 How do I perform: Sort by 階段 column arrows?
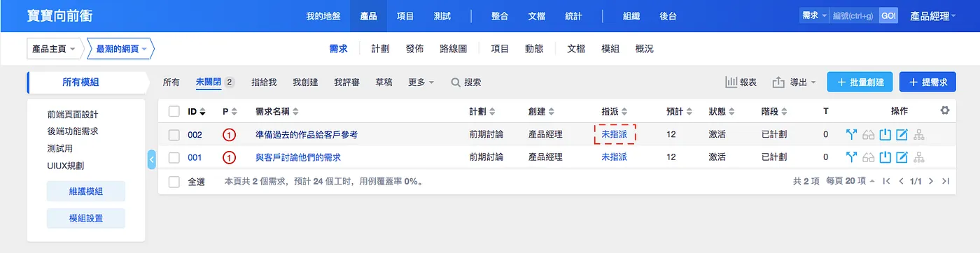pos(784,111)
